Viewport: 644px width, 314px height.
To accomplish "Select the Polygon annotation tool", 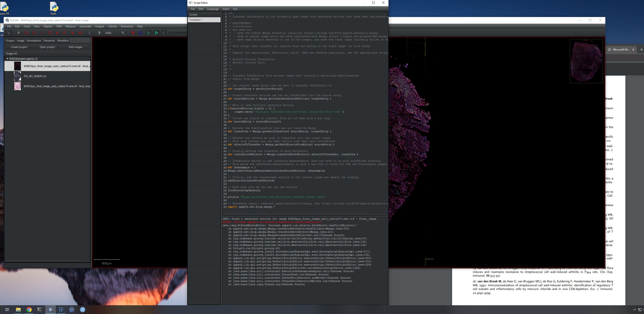I will [x=50, y=33].
